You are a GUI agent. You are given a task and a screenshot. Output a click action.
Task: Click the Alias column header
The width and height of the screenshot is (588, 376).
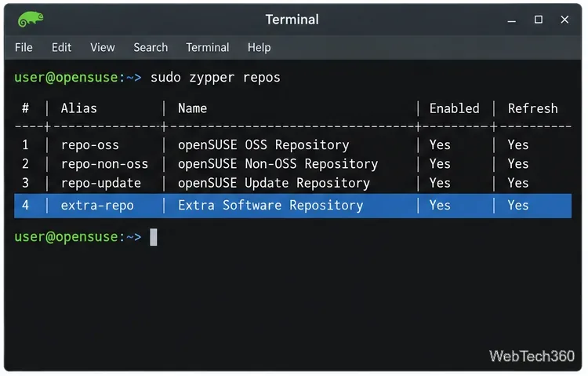tap(78, 108)
